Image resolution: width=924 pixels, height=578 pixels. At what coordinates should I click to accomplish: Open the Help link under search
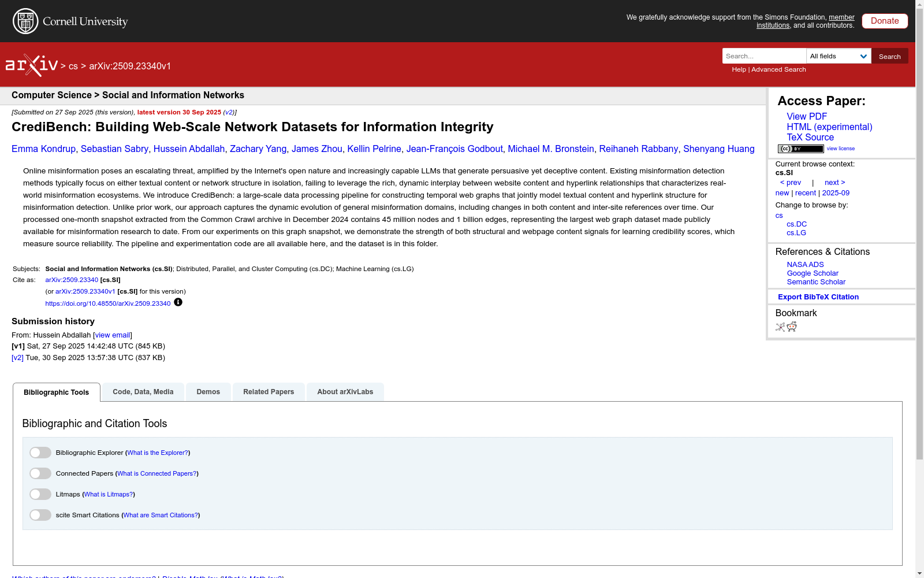tap(739, 69)
